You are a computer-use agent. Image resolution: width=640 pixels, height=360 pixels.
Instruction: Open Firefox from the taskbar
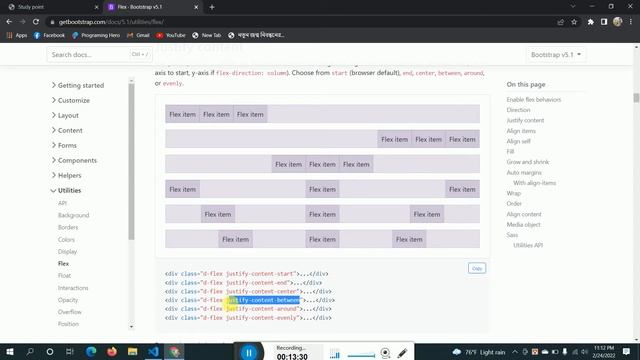point(112,351)
